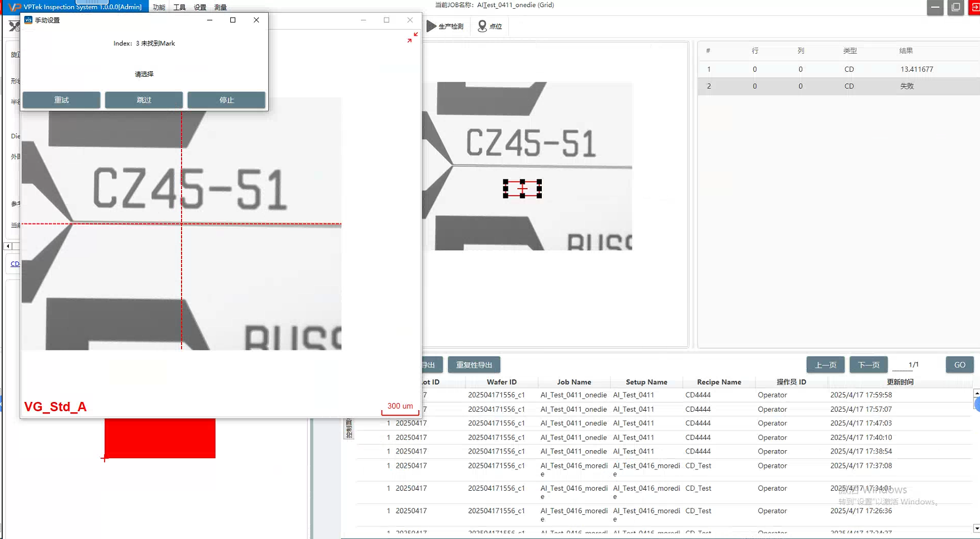Click the Setup Name column header
This screenshot has height=539, width=980.
click(x=647, y=382)
